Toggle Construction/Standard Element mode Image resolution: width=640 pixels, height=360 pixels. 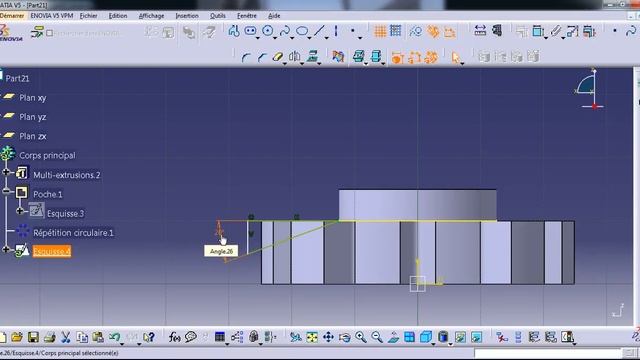pos(416,31)
